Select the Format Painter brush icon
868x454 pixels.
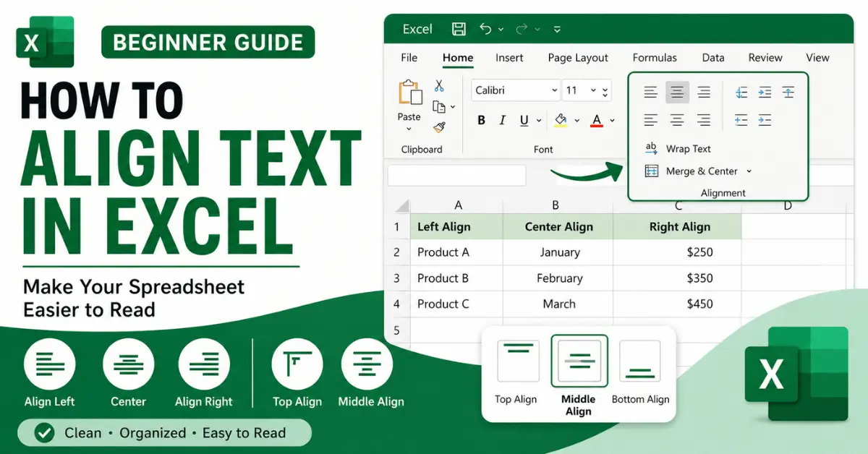click(439, 127)
